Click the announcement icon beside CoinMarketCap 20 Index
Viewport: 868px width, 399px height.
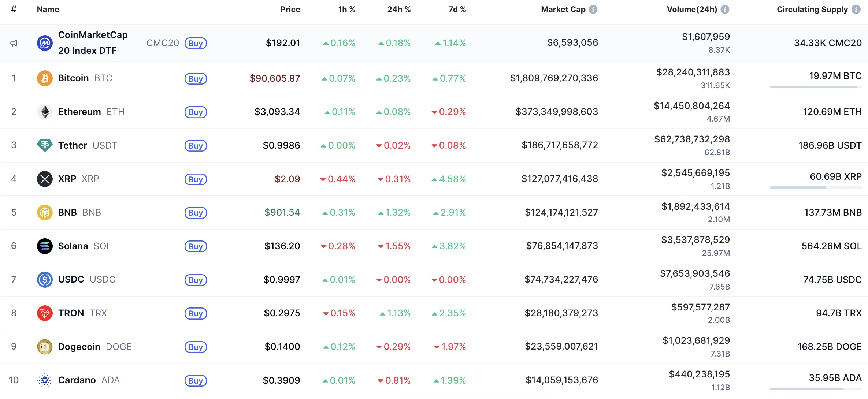tap(14, 43)
